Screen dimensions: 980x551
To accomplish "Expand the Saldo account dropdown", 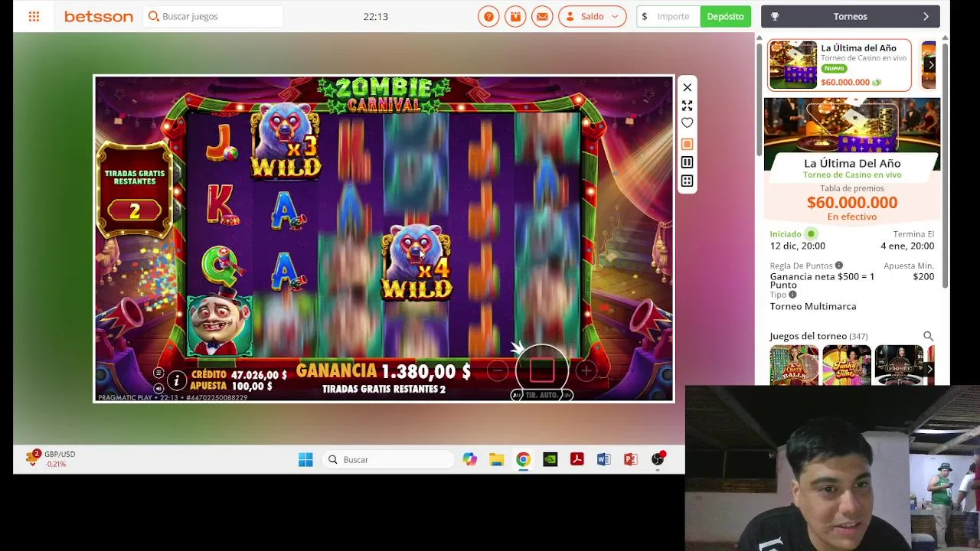I will click(x=593, y=16).
